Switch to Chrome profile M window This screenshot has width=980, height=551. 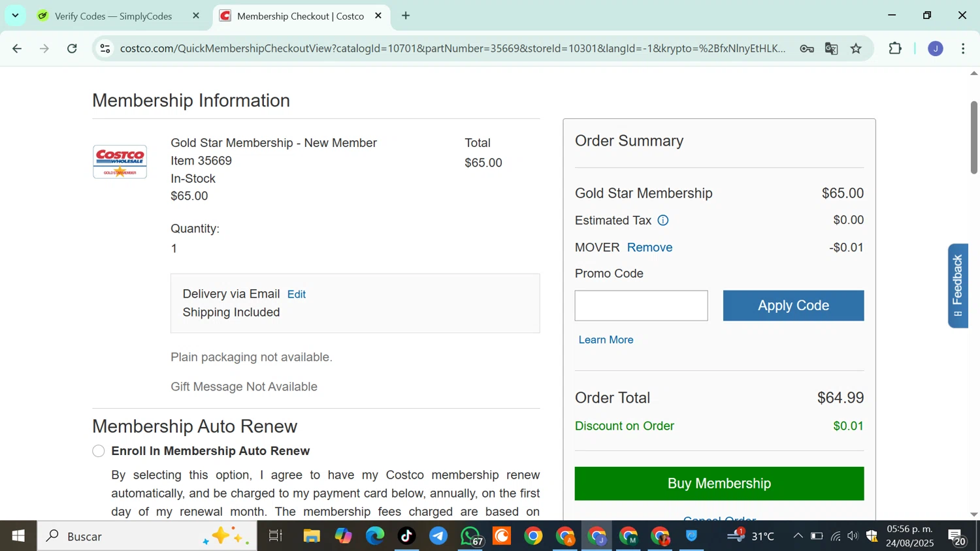pyautogui.click(x=629, y=536)
